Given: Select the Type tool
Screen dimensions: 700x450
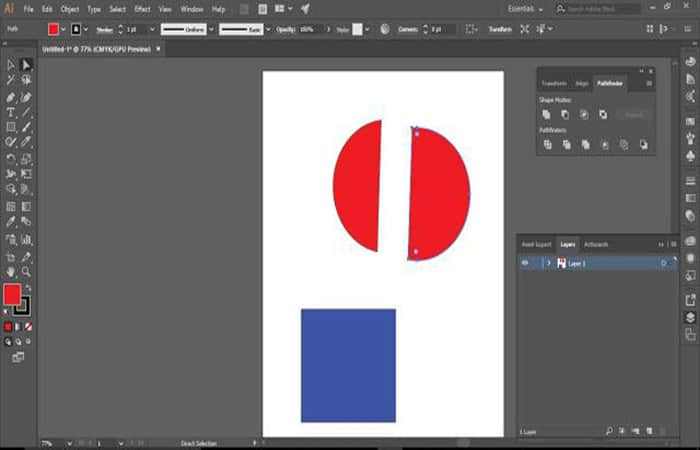Looking at the screenshot, I should pos(11,112).
